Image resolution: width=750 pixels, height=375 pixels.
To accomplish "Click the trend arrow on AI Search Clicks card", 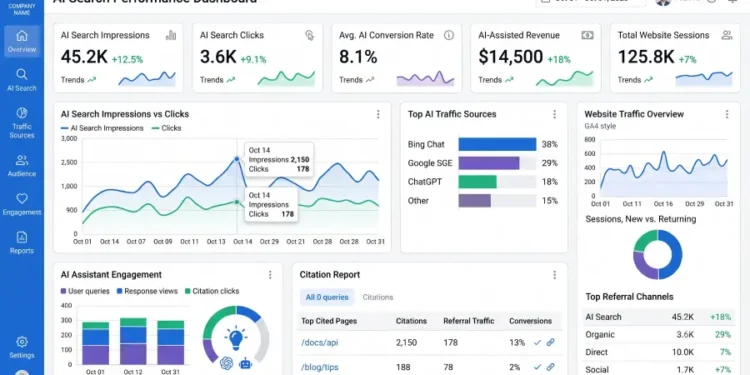I will point(231,80).
